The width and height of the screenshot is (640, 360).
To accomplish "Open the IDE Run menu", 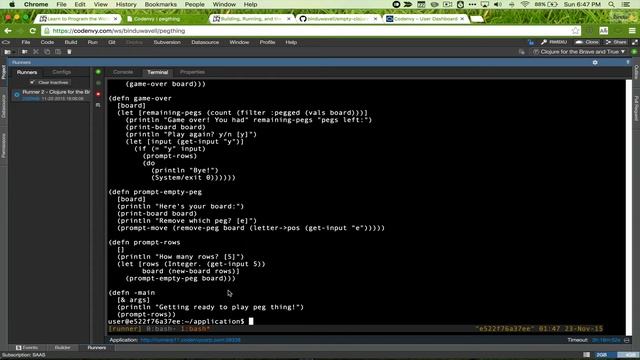I will 93,42.
